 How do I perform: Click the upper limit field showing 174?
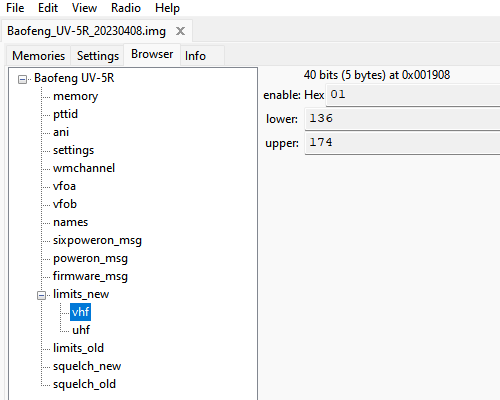pos(402,143)
